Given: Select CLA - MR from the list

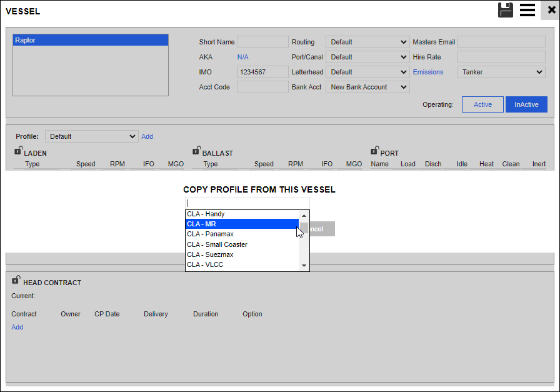Looking at the screenshot, I should 242,224.
